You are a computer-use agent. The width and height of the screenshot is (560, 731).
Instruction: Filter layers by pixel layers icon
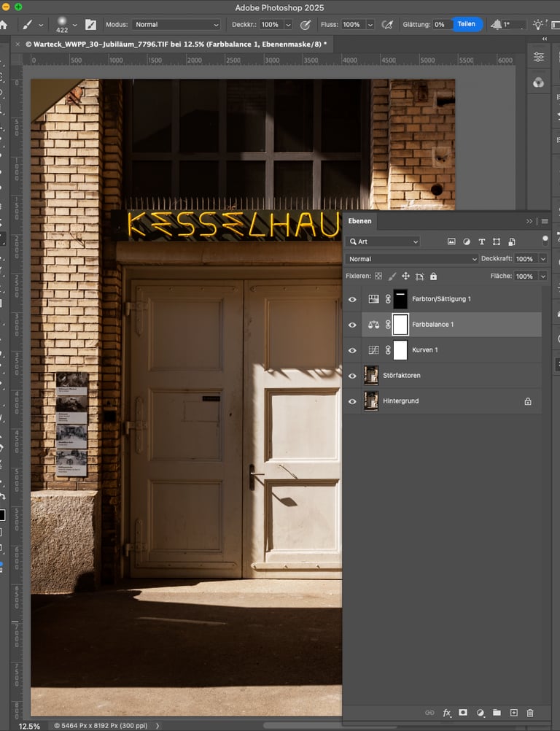click(x=451, y=241)
